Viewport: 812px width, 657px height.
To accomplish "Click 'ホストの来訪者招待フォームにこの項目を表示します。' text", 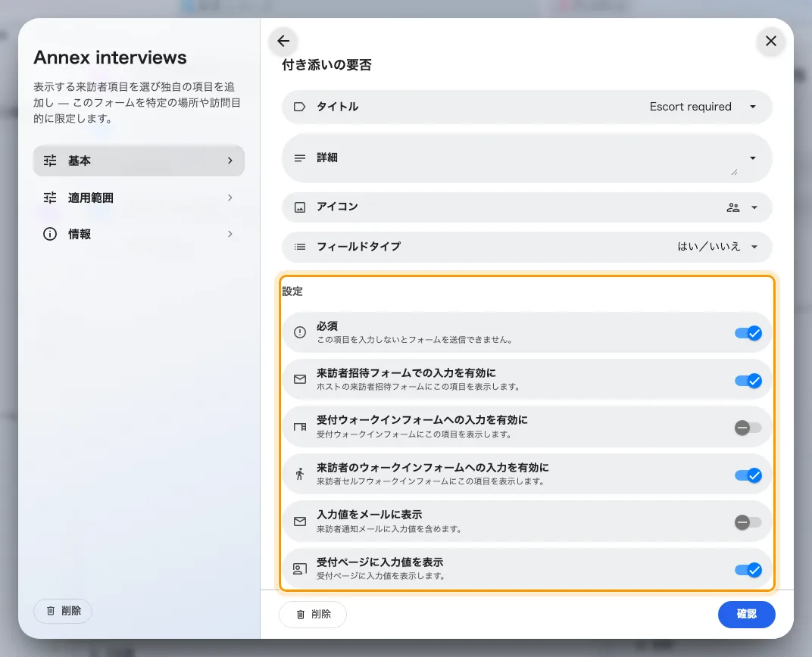I will 418,387.
